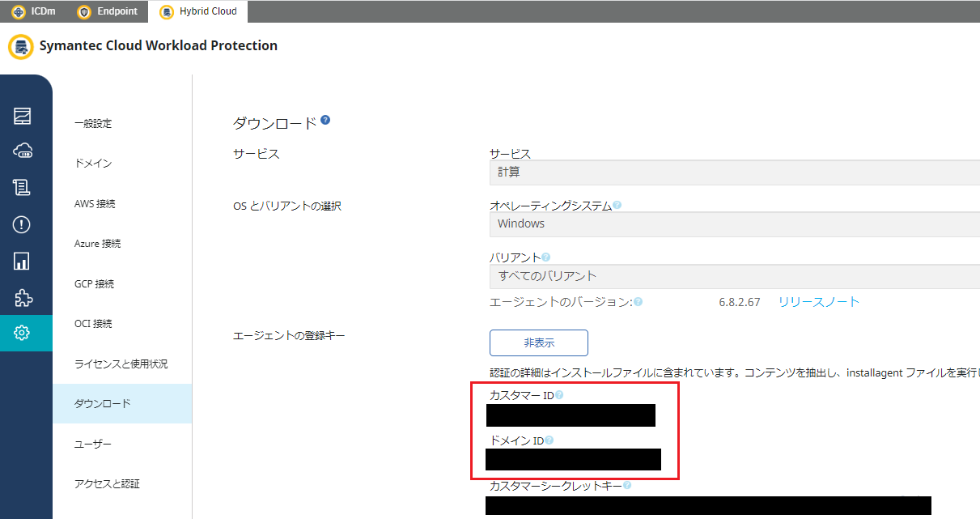Click the Symantec Cloud Workload Protection title
Viewport: 980px width, 519px height.
[x=159, y=46]
